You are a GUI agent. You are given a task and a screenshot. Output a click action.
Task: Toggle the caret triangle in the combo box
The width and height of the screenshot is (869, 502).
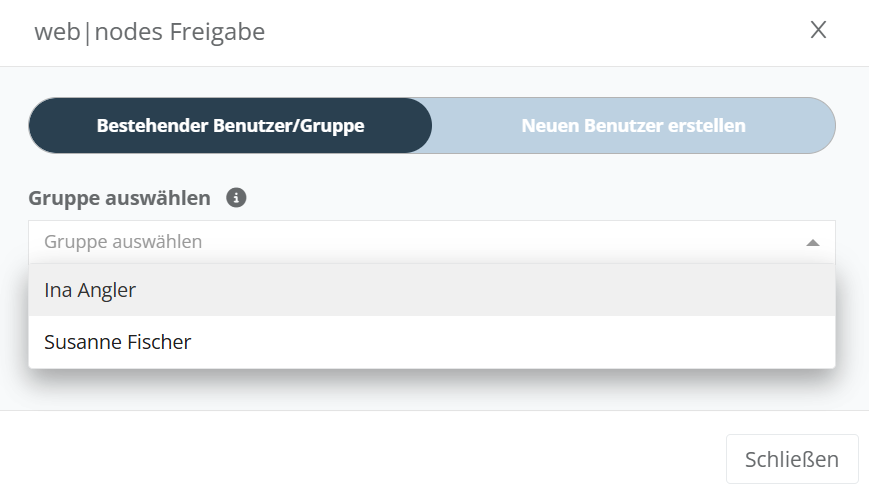point(813,242)
